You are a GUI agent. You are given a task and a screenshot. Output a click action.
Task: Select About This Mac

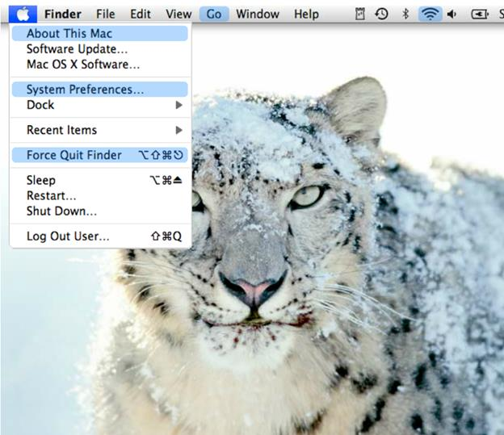[69, 34]
